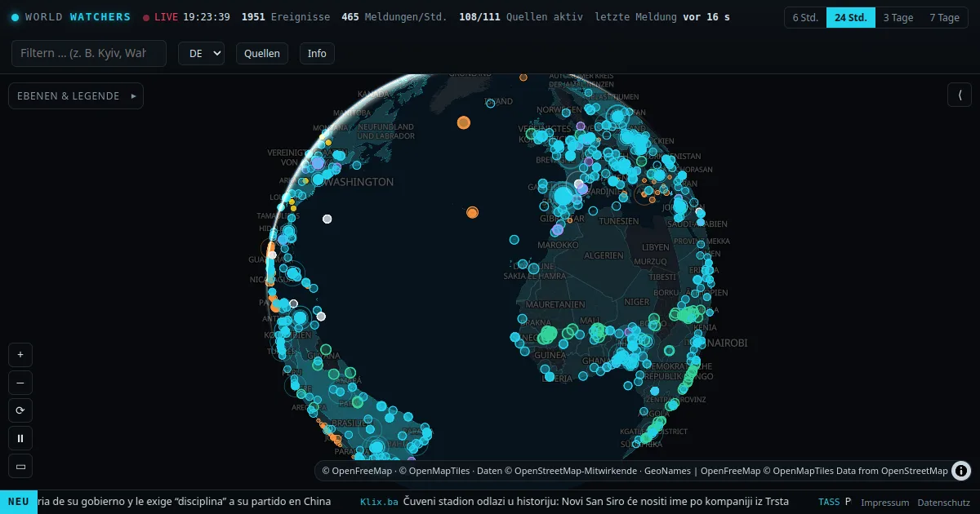Click the white marker in the Atlantic off the US coast
This screenshot has width=980, height=514.
tap(327, 219)
